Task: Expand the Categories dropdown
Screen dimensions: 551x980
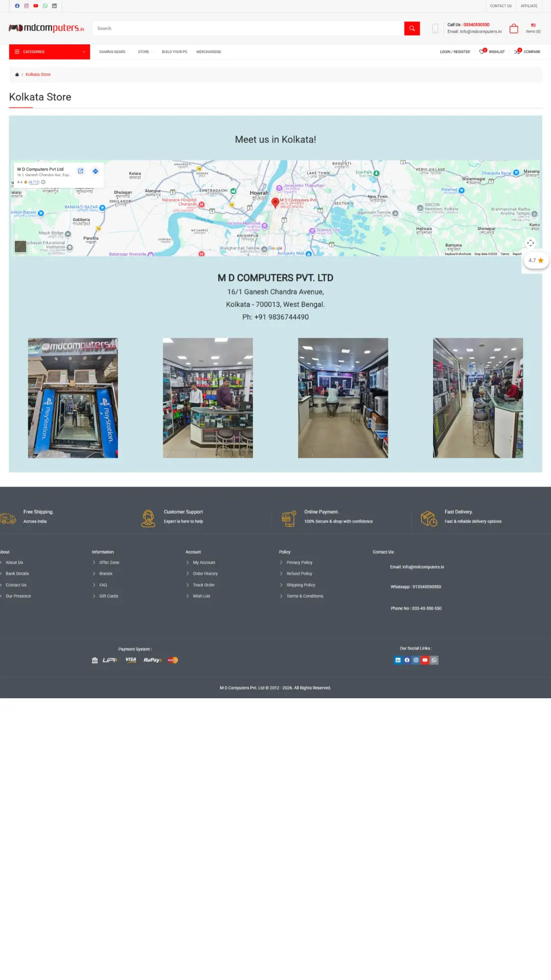Action: (49, 52)
